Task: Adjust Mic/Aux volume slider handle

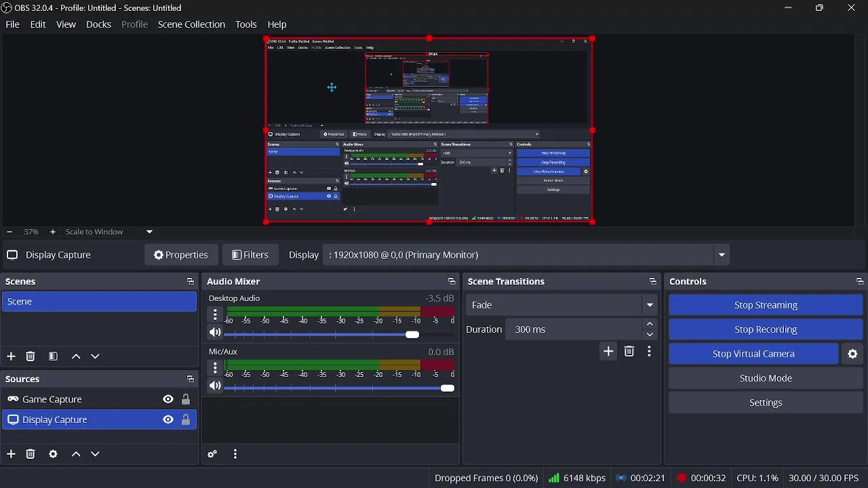Action: tap(448, 388)
